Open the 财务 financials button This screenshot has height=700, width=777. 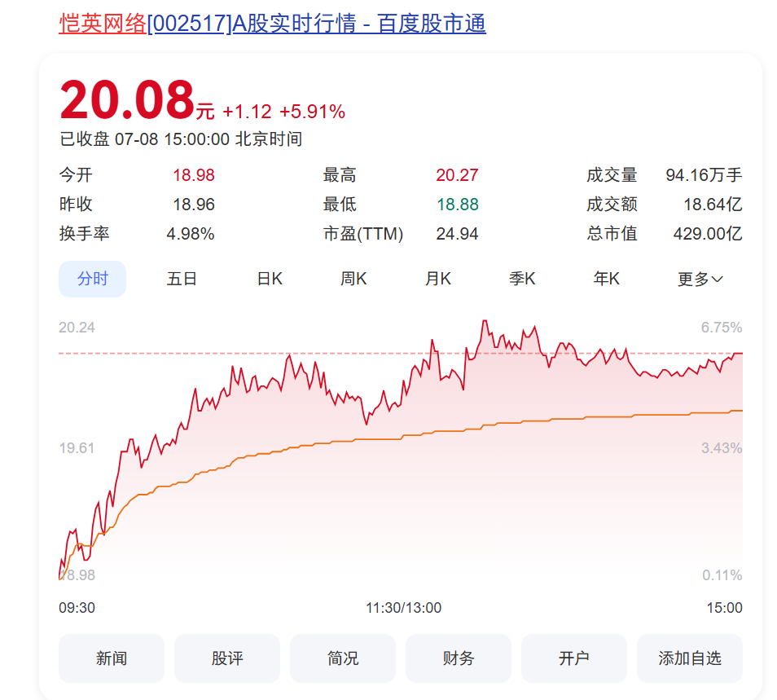(x=459, y=658)
